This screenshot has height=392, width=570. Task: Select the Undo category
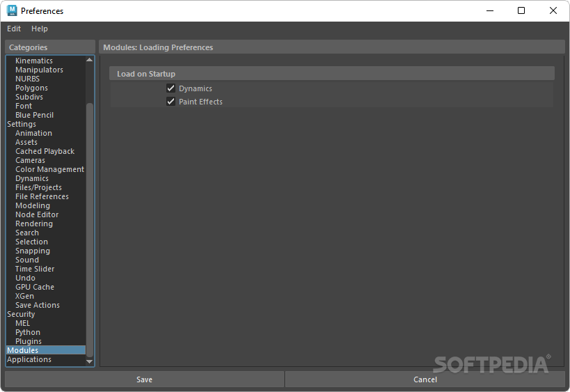tap(26, 279)
